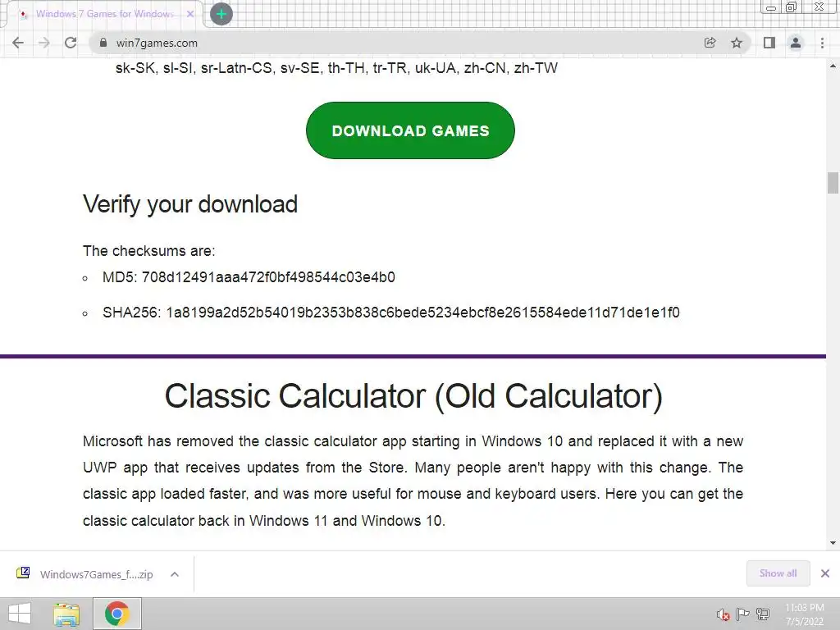This screenshot has height=630, width=840.
Task: View site security lock info
Action: [103, 43]
